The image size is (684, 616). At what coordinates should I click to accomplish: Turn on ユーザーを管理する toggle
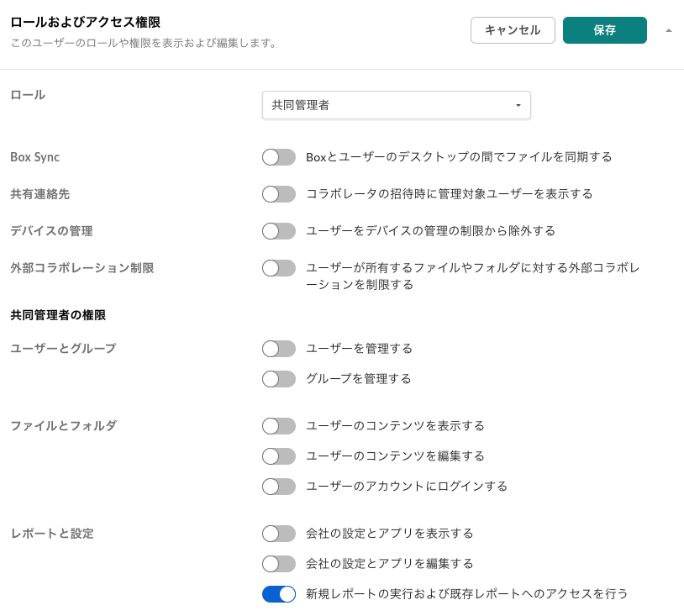click(x=279, y=349)
